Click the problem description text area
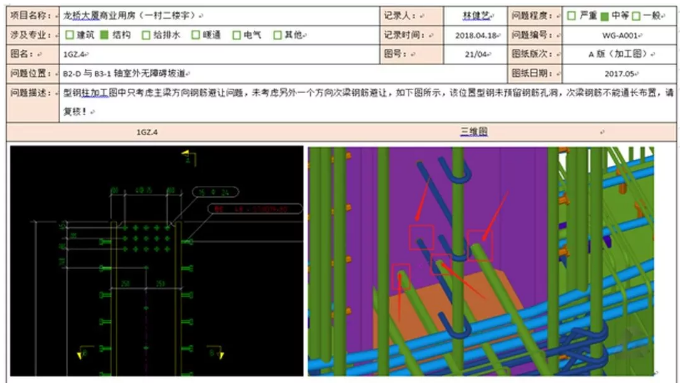680x388 pixels. [368, 102]
